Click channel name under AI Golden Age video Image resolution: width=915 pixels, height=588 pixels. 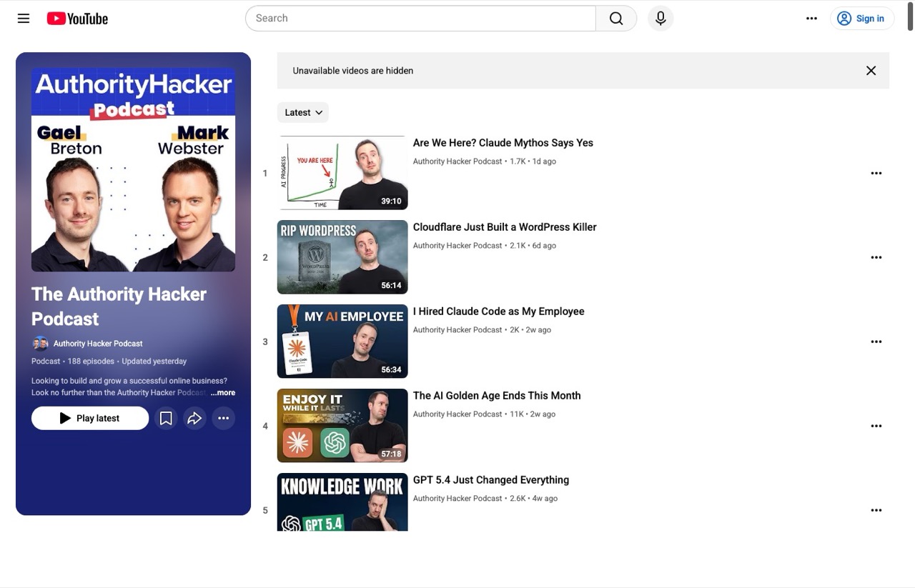point(457,414)
